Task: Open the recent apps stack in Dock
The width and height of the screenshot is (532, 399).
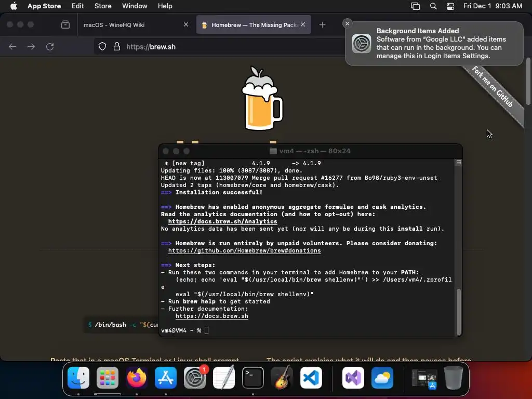Action: click(424, 378)
